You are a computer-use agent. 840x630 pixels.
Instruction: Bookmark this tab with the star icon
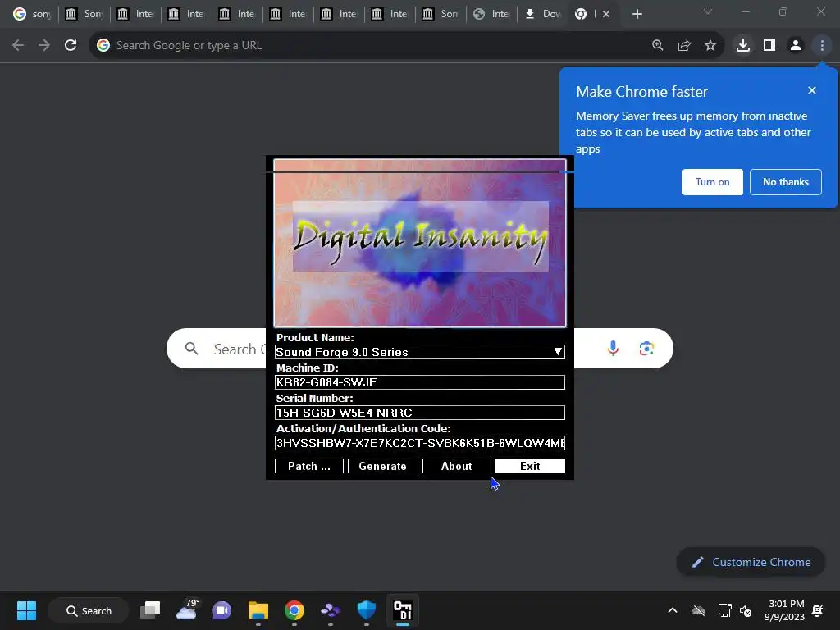pyautogui.click(x=710, y=46)
